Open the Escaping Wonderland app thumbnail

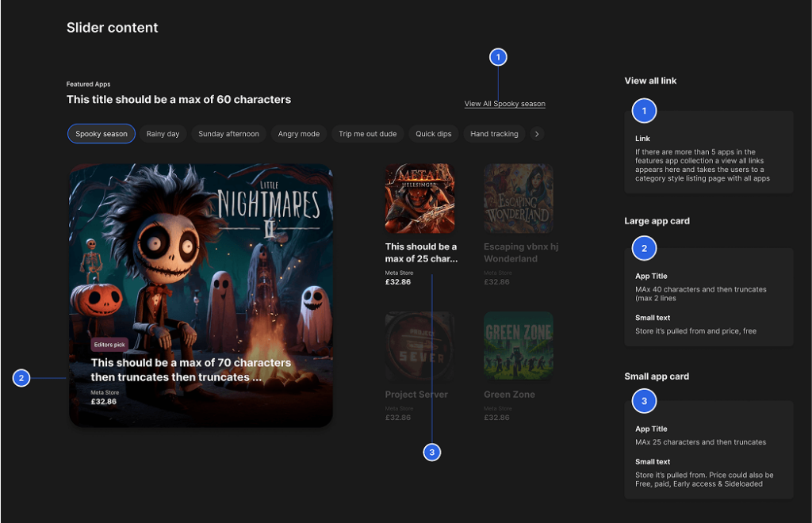tap(518, 198)
